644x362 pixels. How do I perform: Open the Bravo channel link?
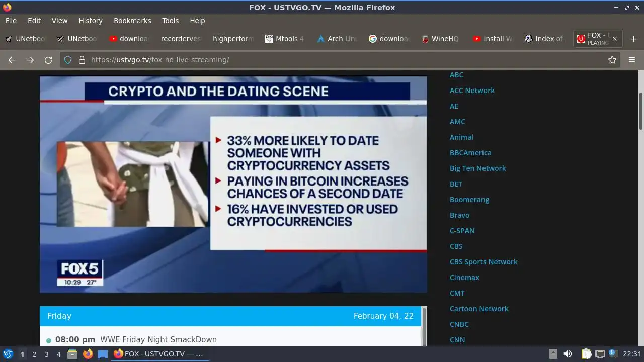coord(459,215)
